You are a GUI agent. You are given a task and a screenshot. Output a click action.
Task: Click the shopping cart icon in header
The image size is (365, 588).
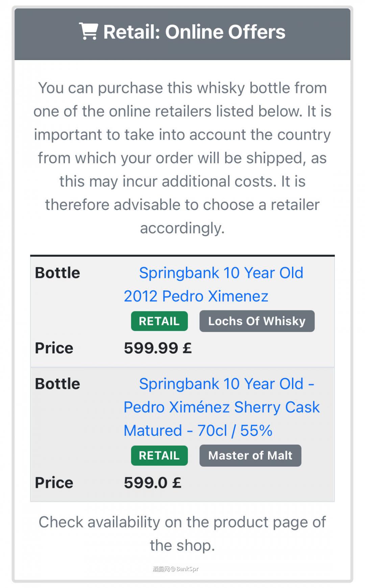(x=89, y=31)
